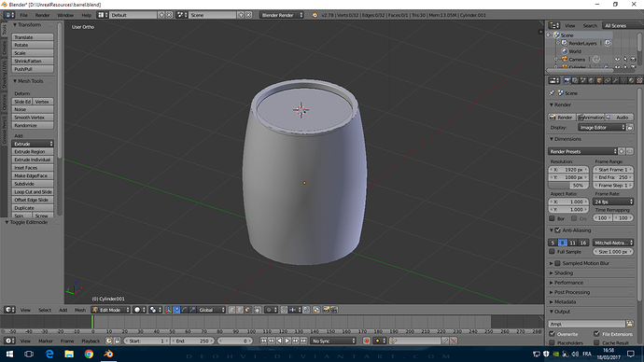Open File Explorer from the taskbar
Screen dimensions: 644x362
[69, 354]
